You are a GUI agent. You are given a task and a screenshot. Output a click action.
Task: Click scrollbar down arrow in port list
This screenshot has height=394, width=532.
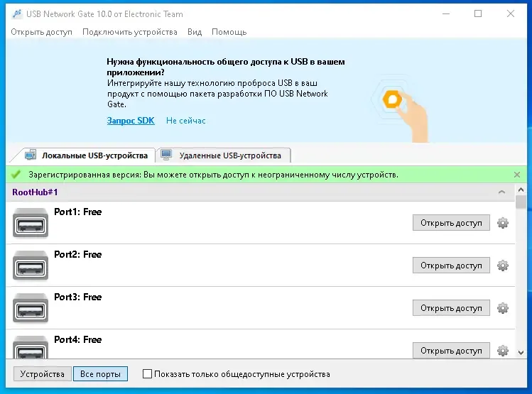point(521,353)
